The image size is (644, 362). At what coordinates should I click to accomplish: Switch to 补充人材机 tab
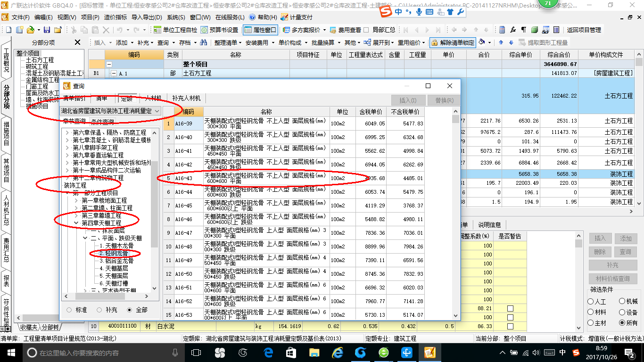coord(186,98)
